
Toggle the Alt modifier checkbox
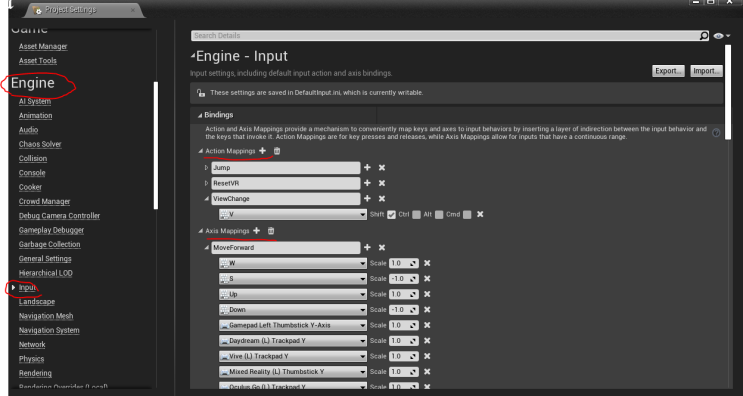click(439, 215)
